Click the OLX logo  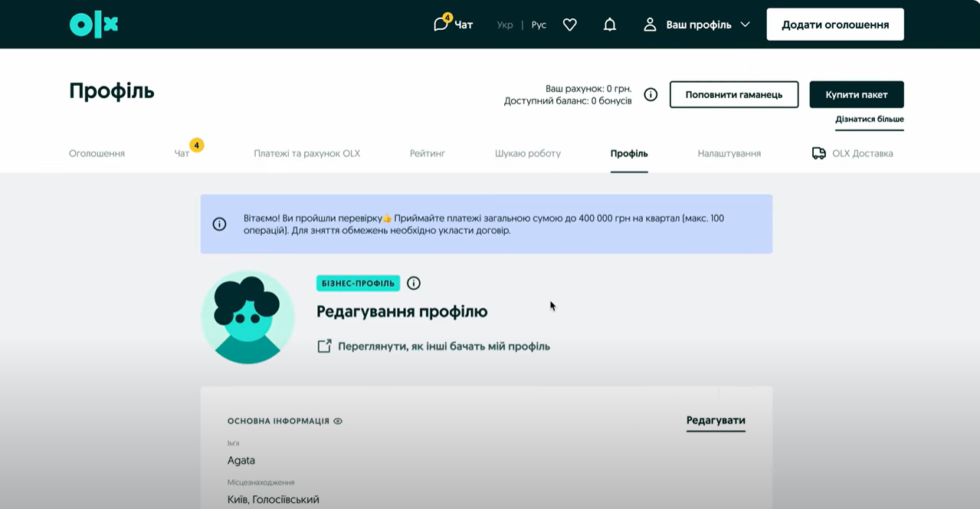click(x=93, y=25)
